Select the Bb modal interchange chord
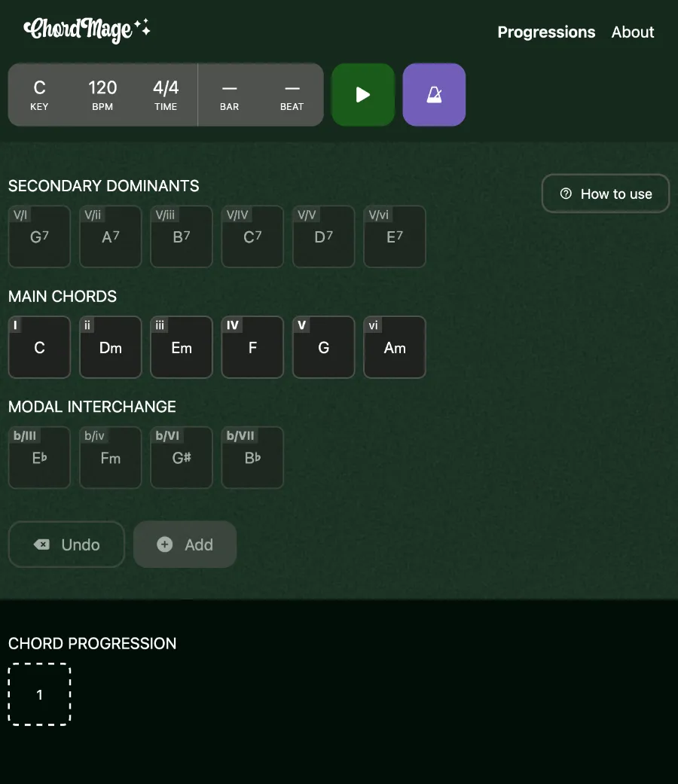The width and height of the screenshot is (678, 784). (x=252, y=457)
